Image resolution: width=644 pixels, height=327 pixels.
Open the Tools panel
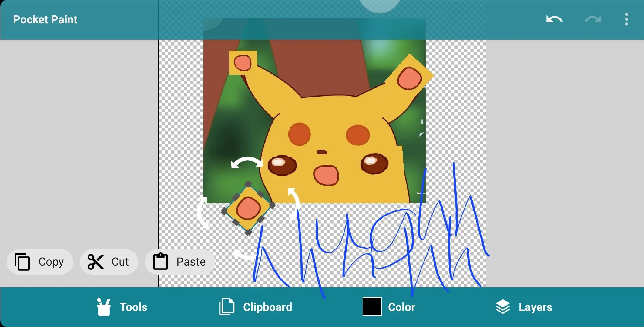[x=122, y=307]
